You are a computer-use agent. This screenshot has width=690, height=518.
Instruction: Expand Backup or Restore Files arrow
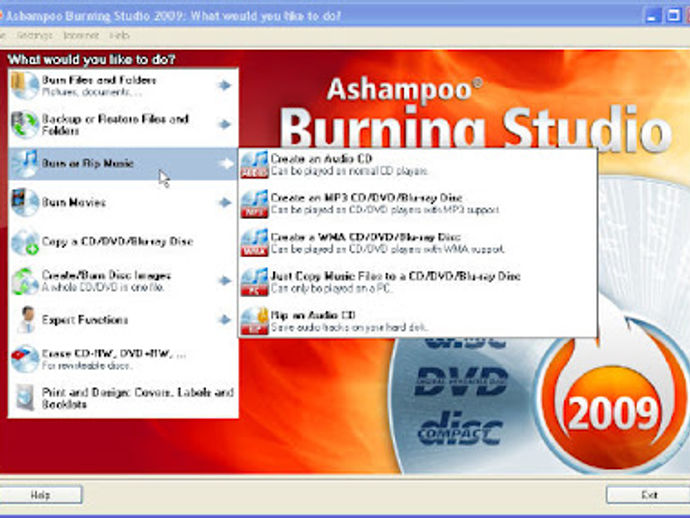point(225,124)
